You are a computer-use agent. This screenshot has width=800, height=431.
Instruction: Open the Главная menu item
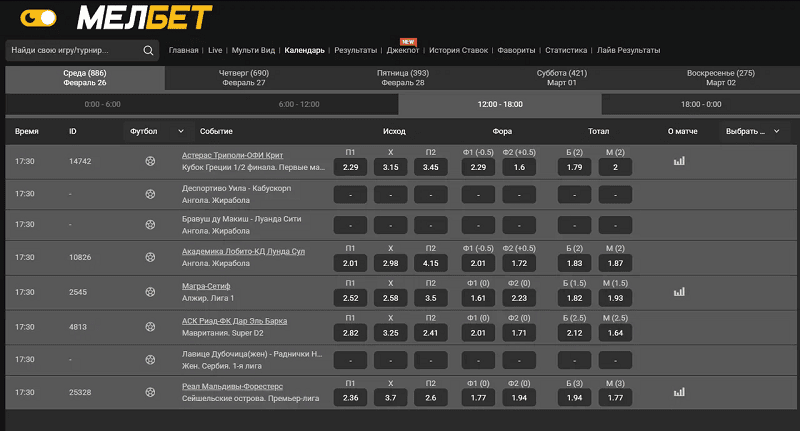[183, 50]
